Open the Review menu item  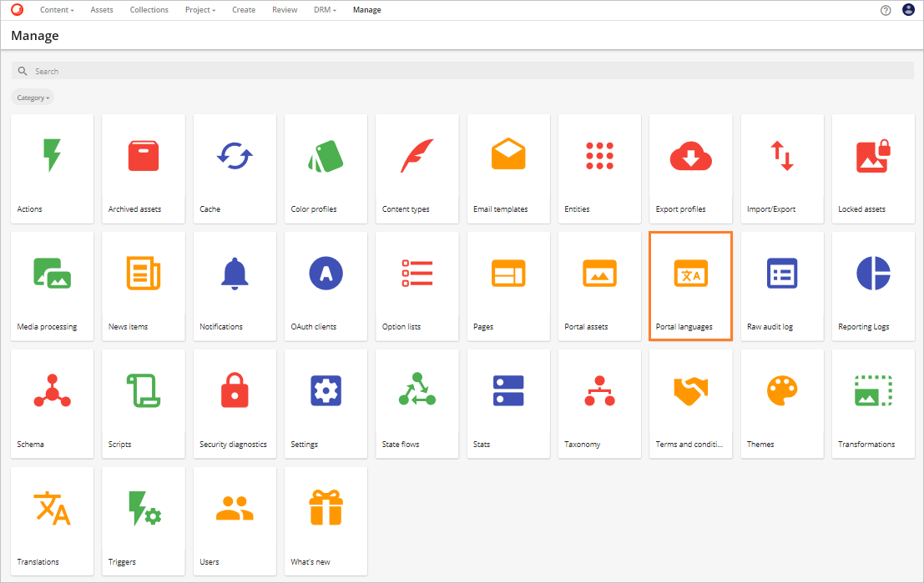pyautogui.click(x=284, y=9)
